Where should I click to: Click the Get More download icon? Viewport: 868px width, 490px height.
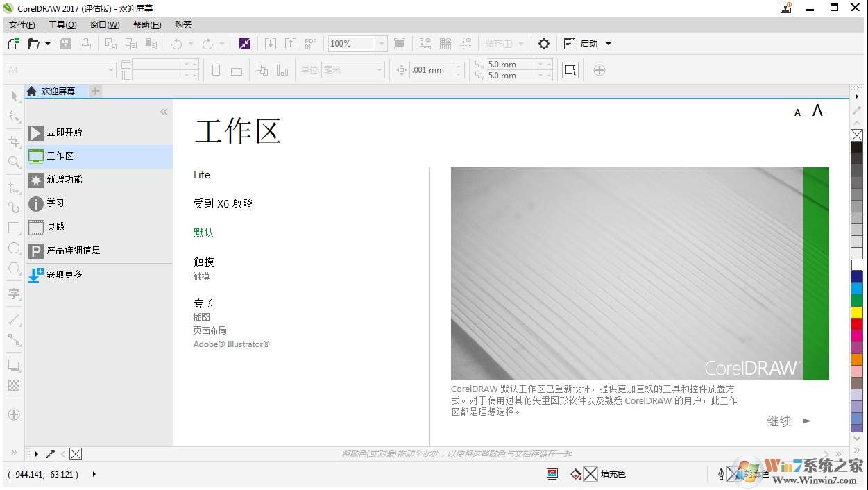click(x=36, y=275)
